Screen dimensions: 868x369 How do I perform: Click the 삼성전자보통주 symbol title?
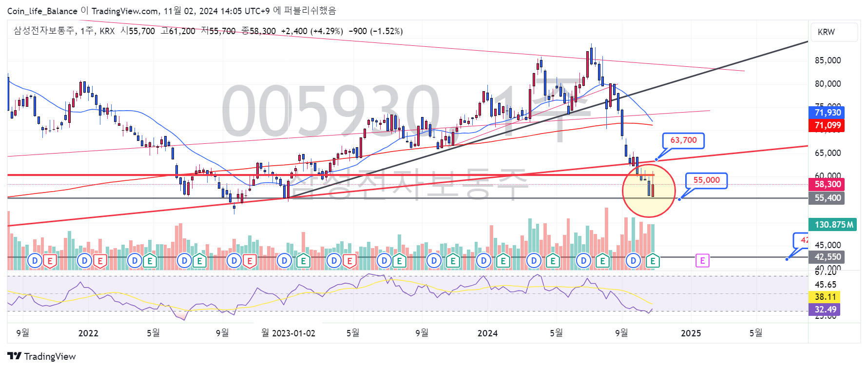tap(44, 31)
